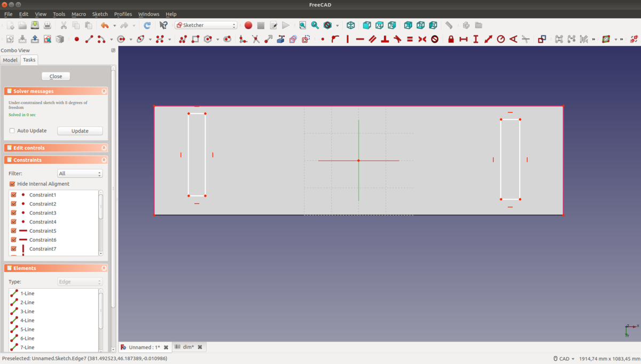Uncheck the Constraint4 checkbox
641x364 pixels.
(14, 221)
